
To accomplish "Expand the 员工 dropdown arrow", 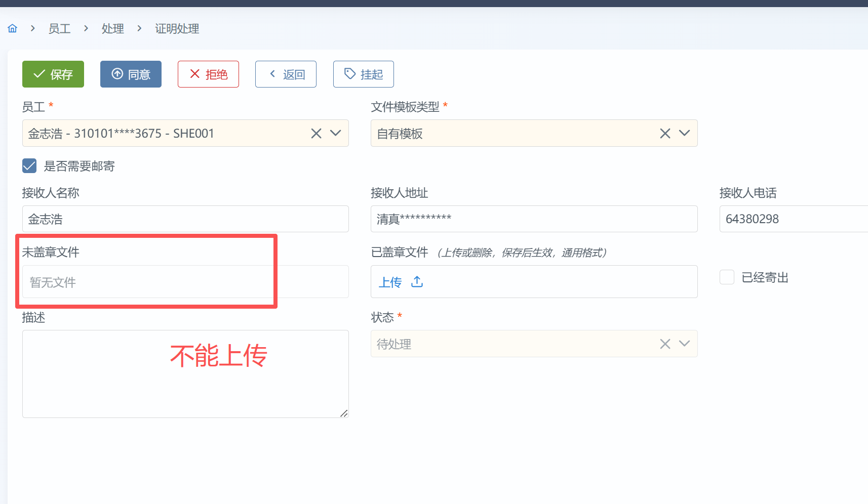I will (335, 134).
